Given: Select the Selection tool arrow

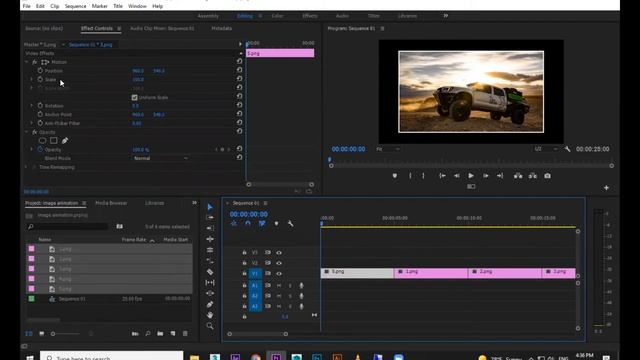Looking at the screenshot, I should click(x=210, y=207).
